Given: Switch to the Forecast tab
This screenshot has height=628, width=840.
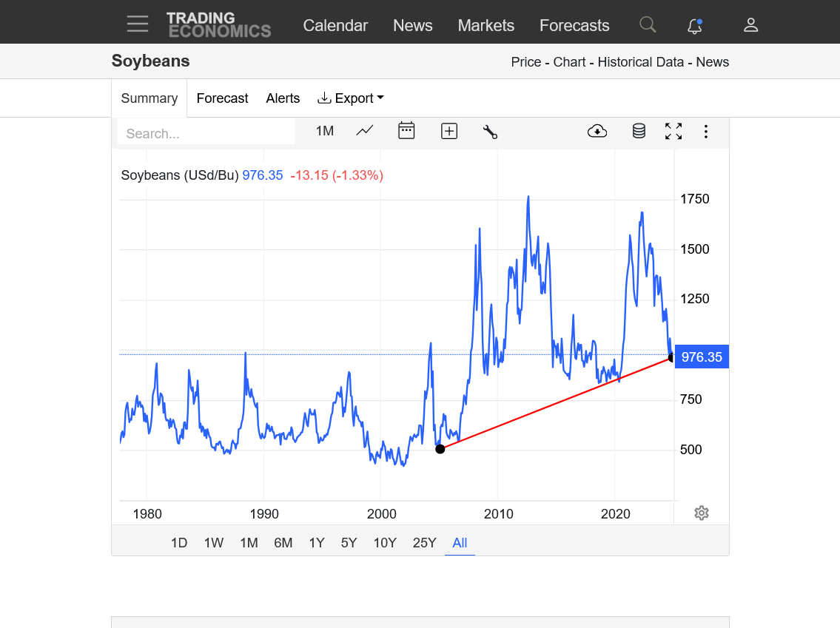Looking at the screenshot, I should (222, 98).
